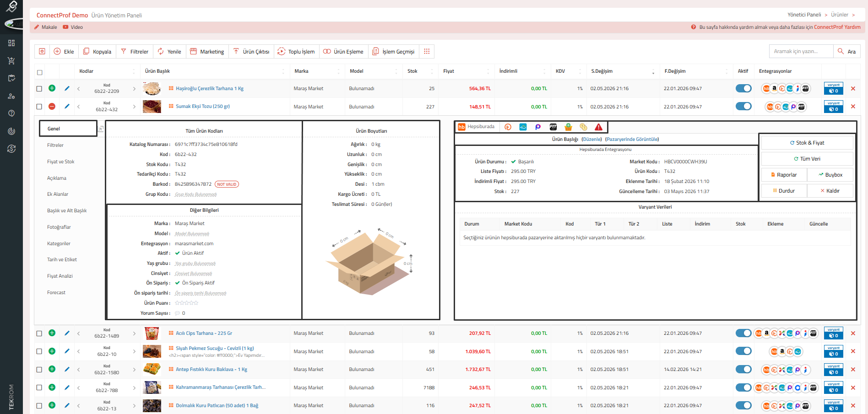Image resolution: width=868 pixels, height=414 pixels.
Task: Click the table settings icon left of Ekle
Action: pyautogui.click(x=42, y=51)
